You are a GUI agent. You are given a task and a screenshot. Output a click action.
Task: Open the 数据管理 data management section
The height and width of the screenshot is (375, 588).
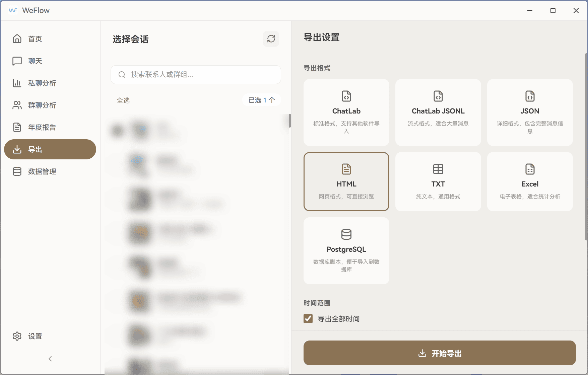pos(42,171)
